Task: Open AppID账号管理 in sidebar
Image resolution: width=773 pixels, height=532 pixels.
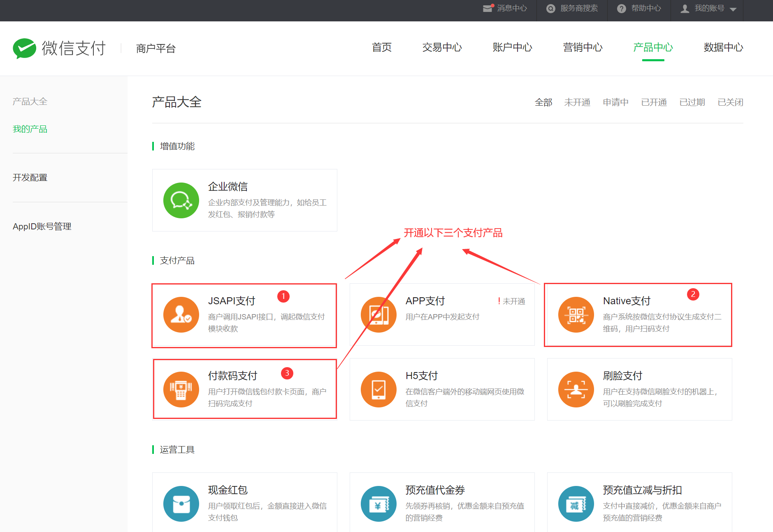Action: 42,227
